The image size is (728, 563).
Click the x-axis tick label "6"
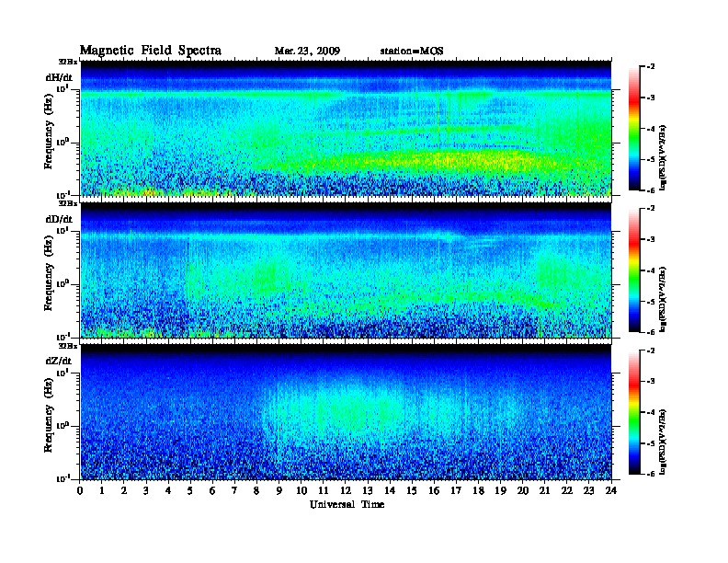[x=212, y=491]
